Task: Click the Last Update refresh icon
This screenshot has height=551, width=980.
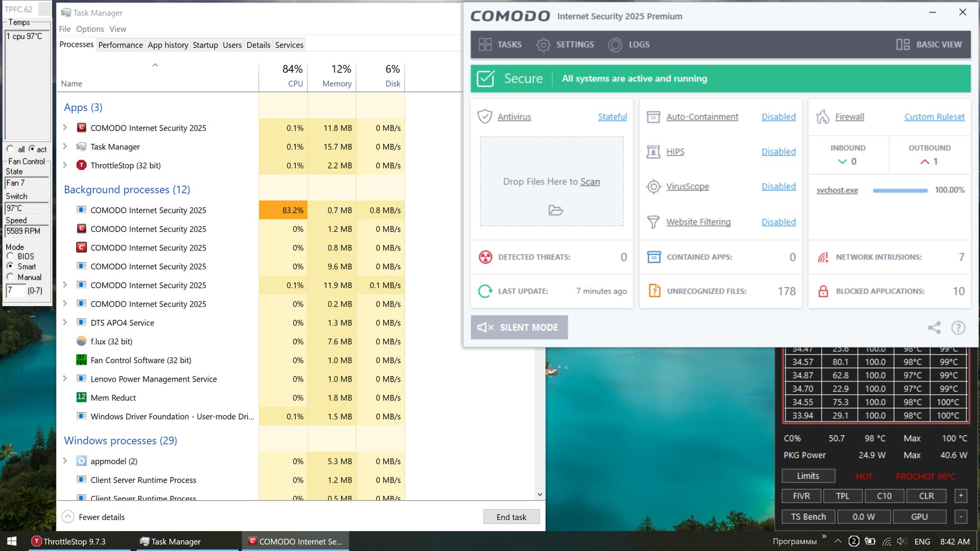Action: click(485, 291)
